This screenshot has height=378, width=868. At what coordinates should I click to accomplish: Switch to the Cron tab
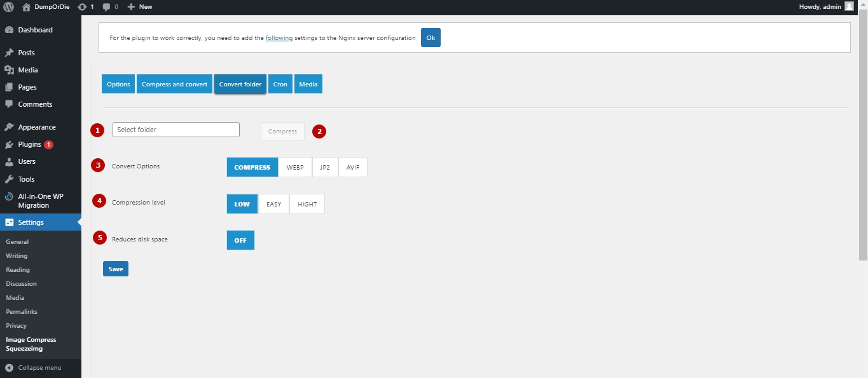click(280, 84)
